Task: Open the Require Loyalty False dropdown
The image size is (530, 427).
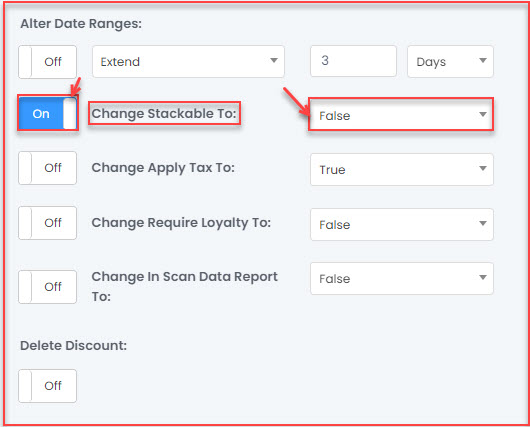Action: 402,224
